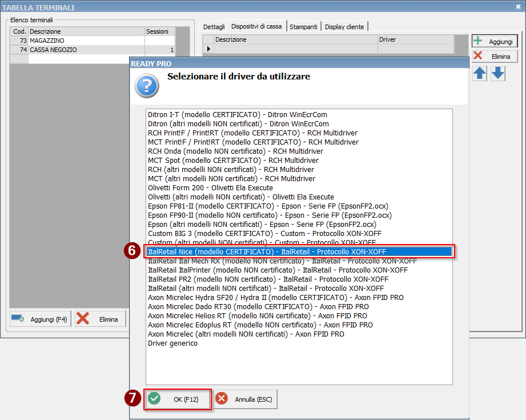Select Axon Micrelec Helios RT driver
The image size is (526, 420).
tap(257, 315)
